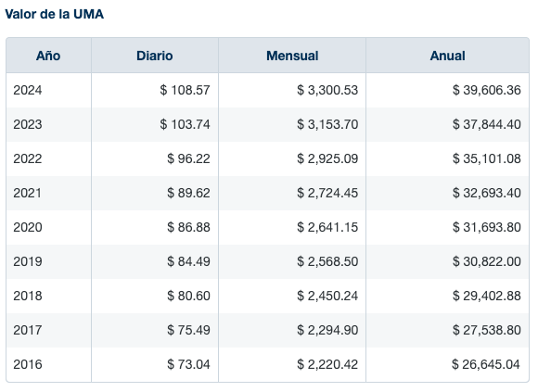Select the 2023 daily value $ 103.74
Screen dimensions: 538x392
(x=185, y=124)
